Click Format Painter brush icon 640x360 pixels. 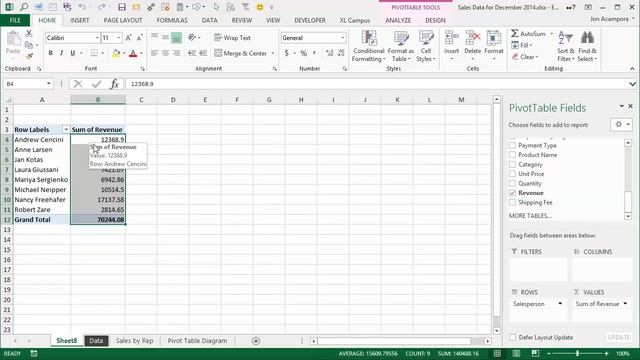click(29, 56)
